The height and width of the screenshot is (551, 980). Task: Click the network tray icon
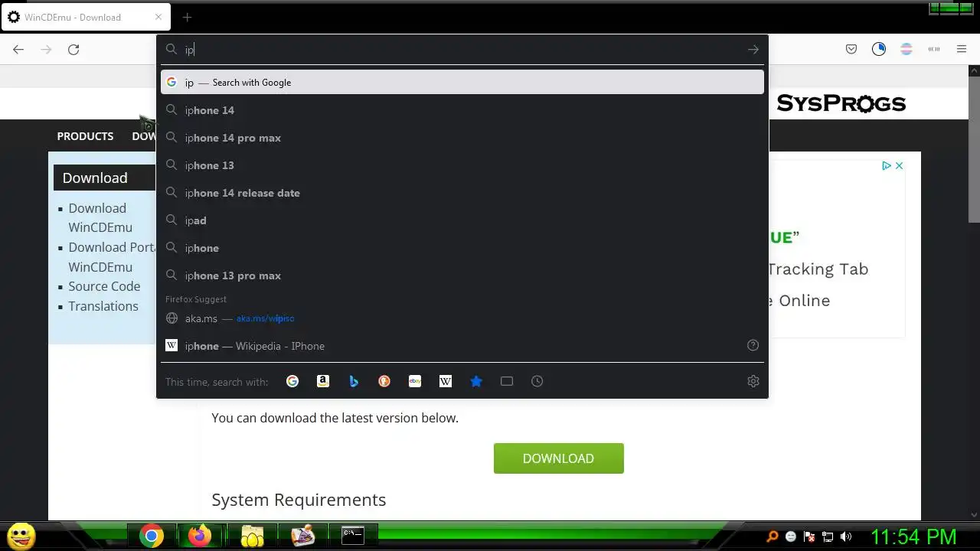828,536
